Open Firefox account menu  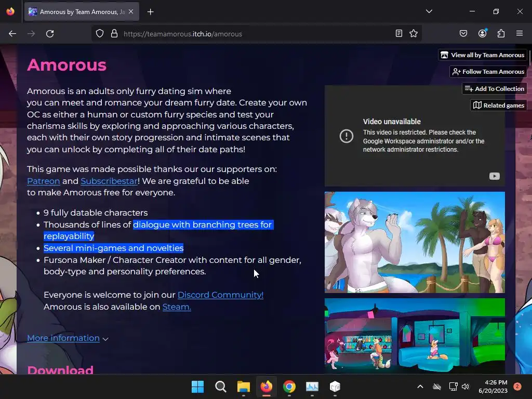(483, 33)
